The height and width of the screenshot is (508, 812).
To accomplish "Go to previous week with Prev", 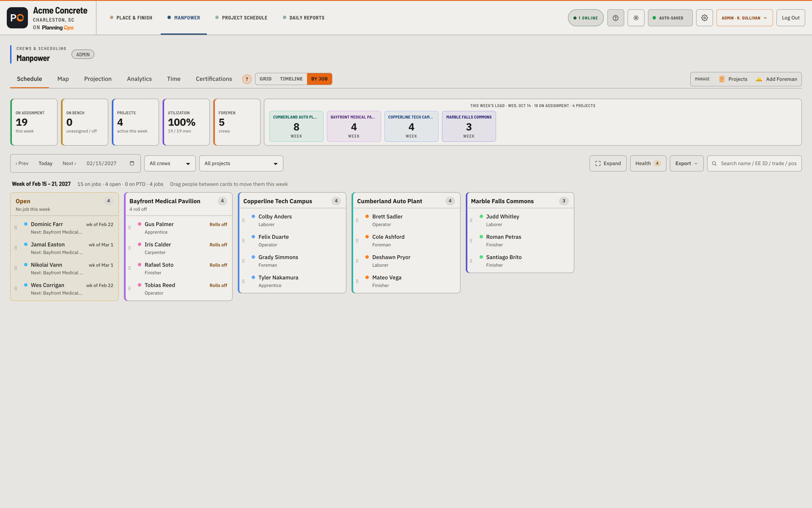I will [x=22, y=163].
